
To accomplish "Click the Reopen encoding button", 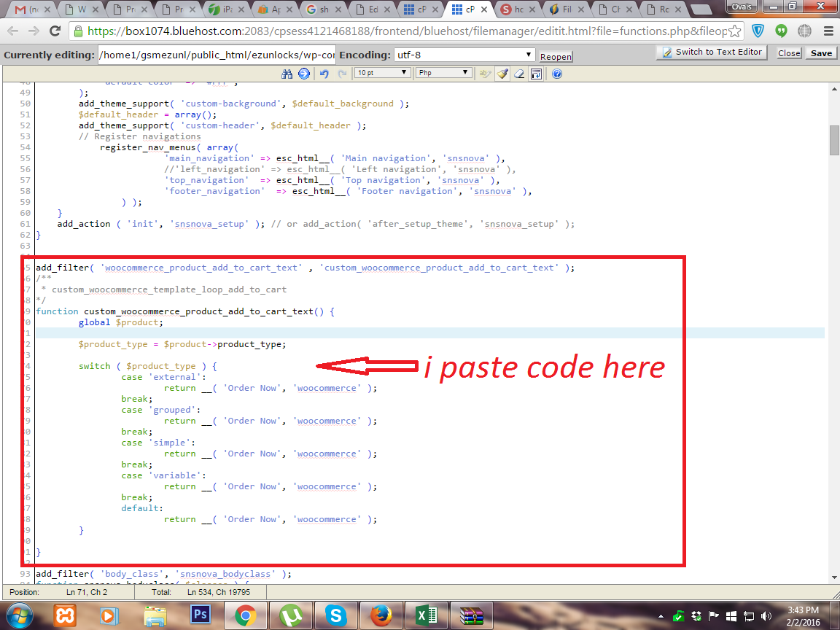I will [556, 57].
